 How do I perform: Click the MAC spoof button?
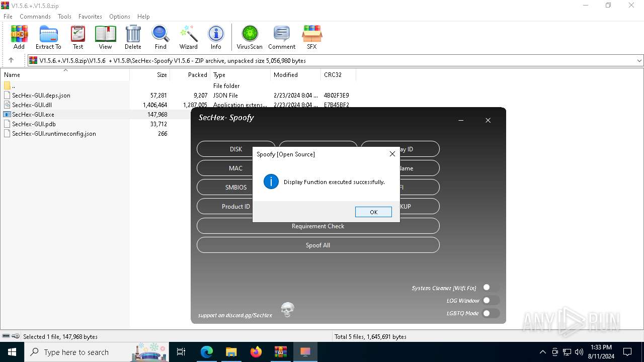coord(236,168)
